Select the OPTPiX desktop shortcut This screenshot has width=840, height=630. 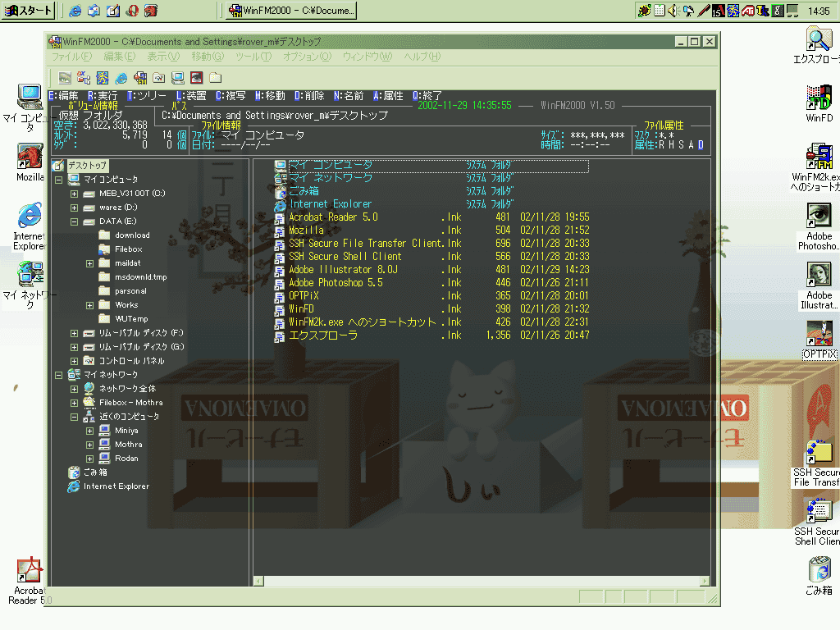point(819,340)
